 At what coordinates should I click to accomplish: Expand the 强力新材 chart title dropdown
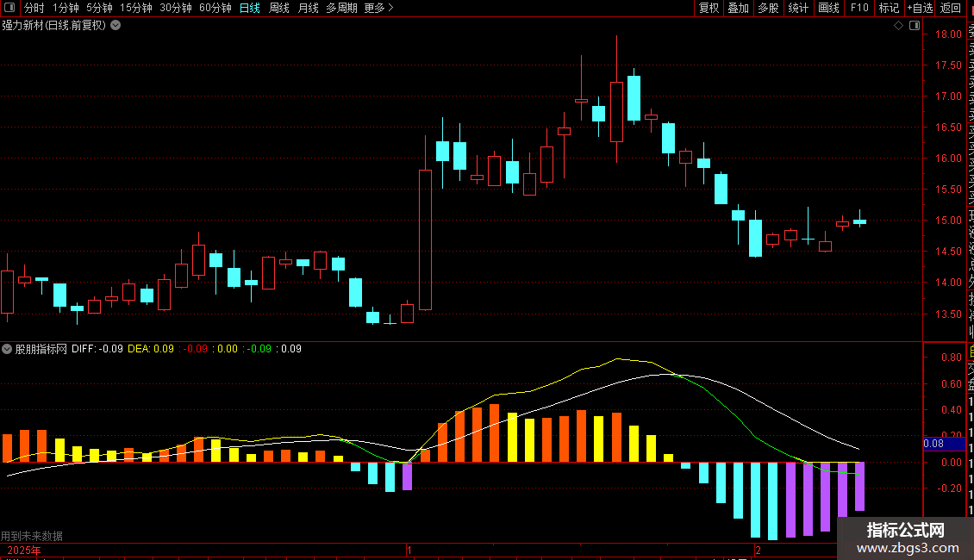click(x=116, y=26)
